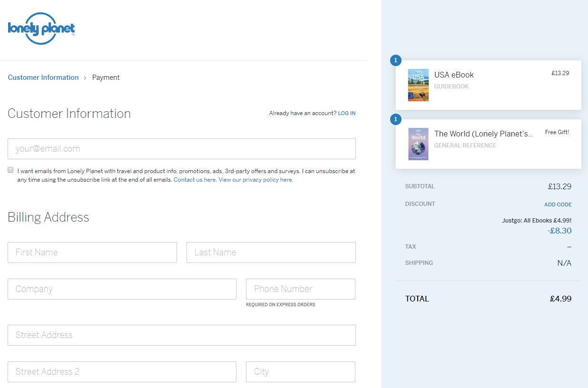View our privacy policy here link

pos(255,180)
